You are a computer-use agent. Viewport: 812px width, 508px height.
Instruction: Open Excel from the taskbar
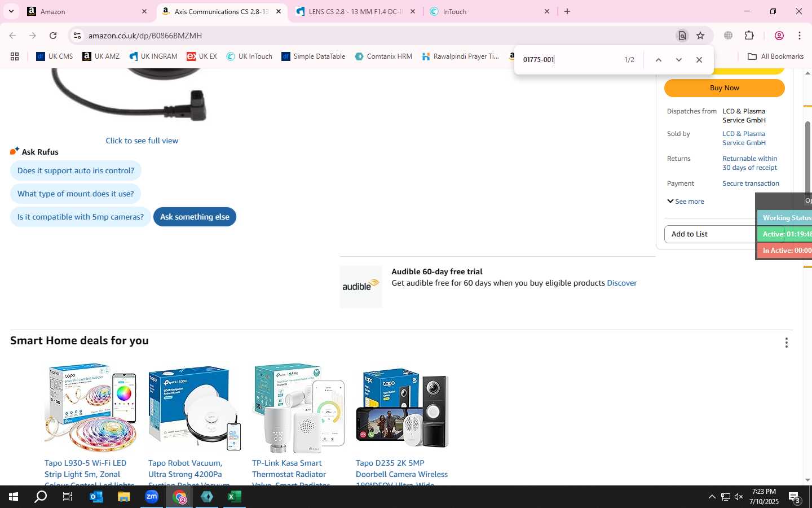(235, 497)
